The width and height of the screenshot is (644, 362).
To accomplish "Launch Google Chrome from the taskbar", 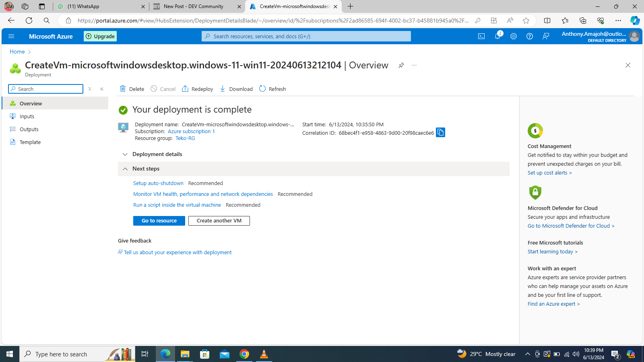I will pyautogui.click(x=244, y=354).
